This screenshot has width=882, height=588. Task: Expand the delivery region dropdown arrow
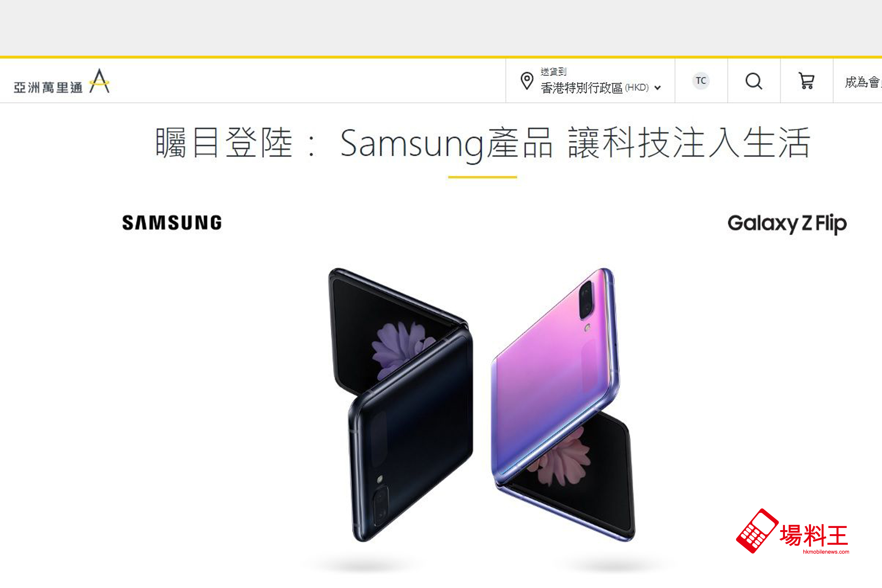click(657, 88)
